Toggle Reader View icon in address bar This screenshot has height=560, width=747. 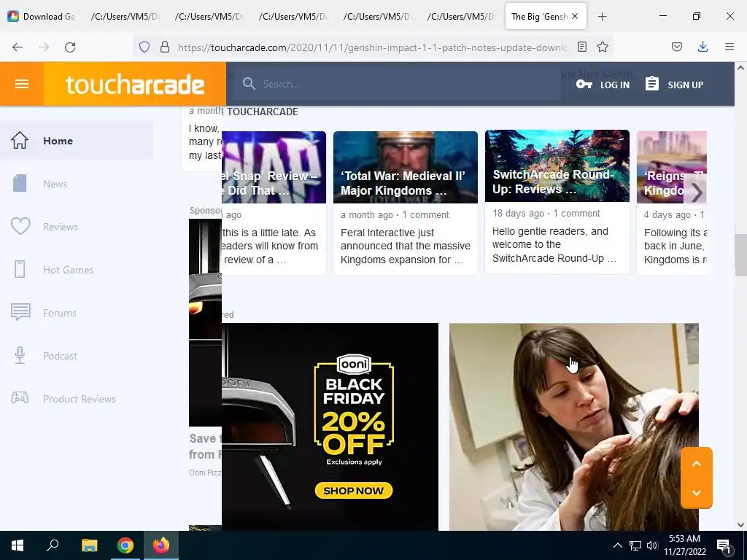581,47
